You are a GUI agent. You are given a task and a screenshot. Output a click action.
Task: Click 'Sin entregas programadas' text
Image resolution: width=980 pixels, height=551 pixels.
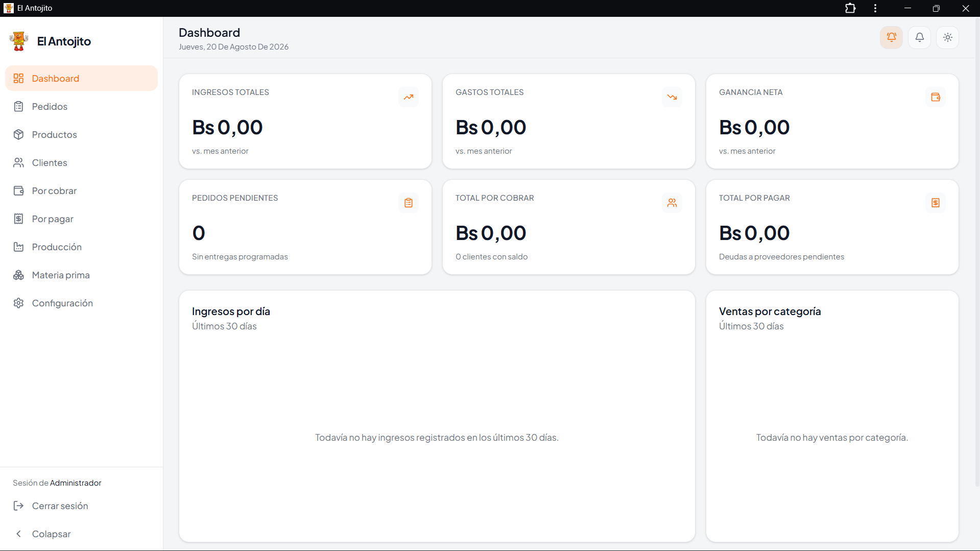[240, 256]
